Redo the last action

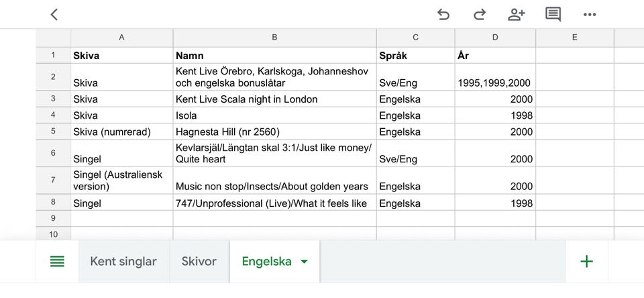tap(480, 14)
